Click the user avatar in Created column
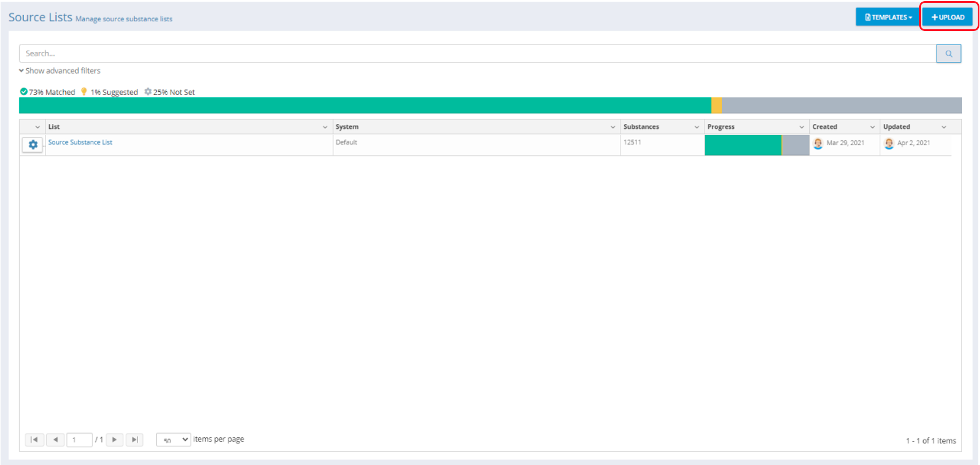The height and width of the screenshot is (465, 980). point(818,144)
